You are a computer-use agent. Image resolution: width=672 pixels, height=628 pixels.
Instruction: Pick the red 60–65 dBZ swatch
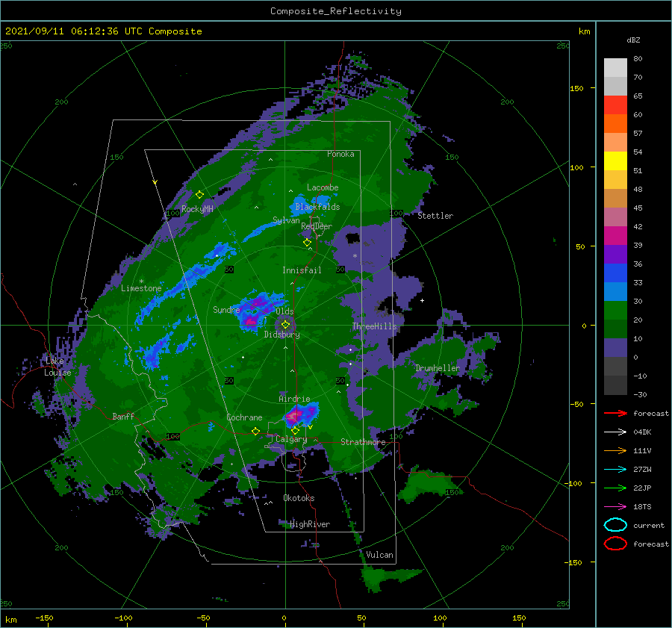click(x=615, y=105)
